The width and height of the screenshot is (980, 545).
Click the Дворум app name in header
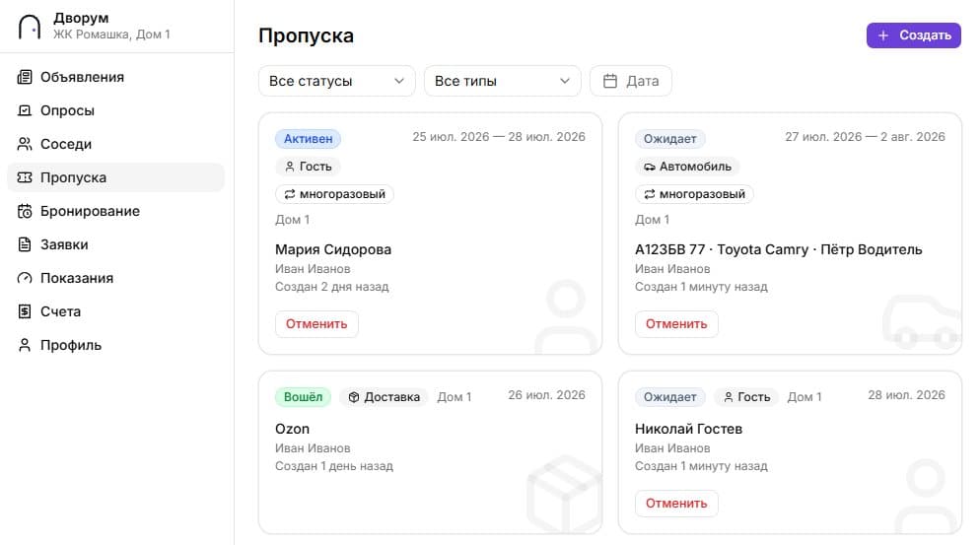pyautogui.click(x=81, y=18)
